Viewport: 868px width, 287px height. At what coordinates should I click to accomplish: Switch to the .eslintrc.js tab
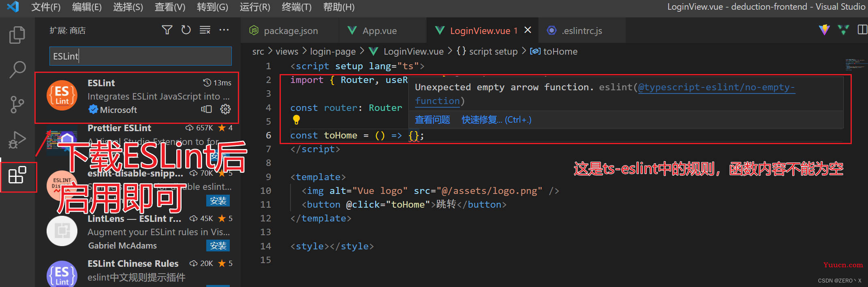(582, 30)
